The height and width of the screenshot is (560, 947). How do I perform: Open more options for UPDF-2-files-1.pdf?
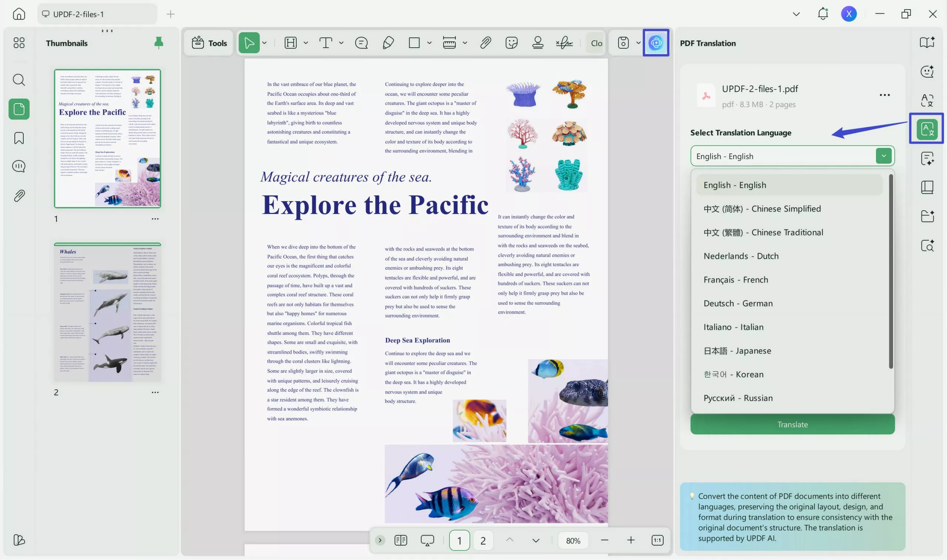(x=884, y=94)
